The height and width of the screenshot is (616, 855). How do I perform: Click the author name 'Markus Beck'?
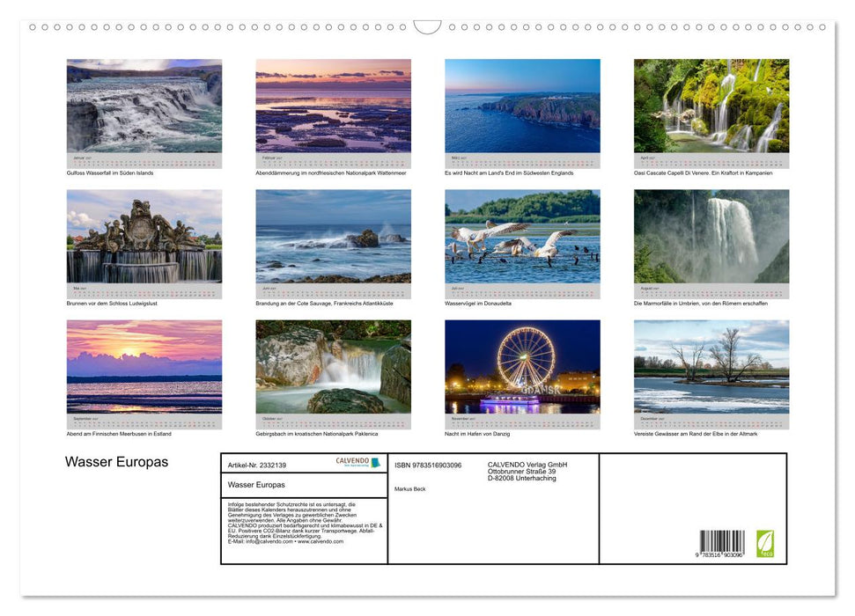pyautogui.click(x=410, y=489)
